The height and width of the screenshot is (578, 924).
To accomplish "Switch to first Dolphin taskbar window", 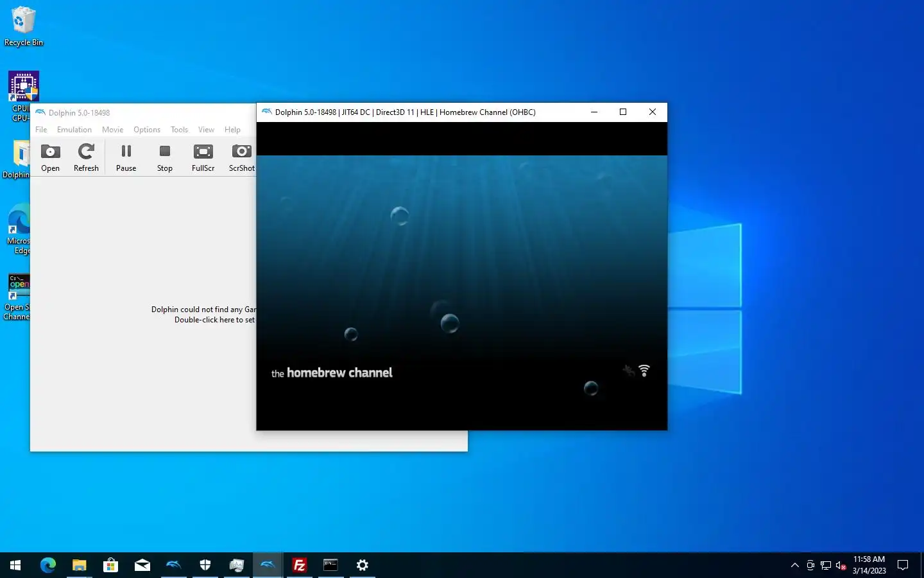I will (x=173, y=565).
